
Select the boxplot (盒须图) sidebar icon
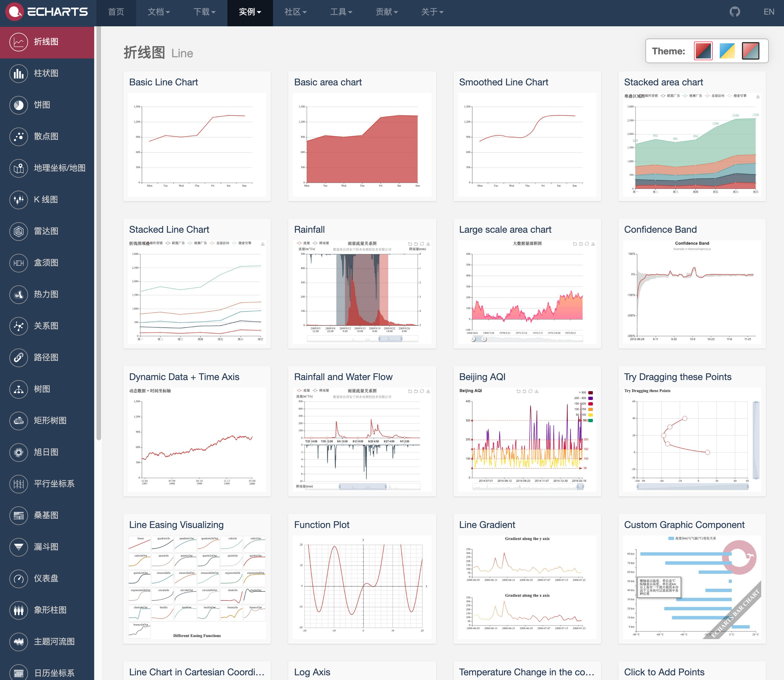click(x=19, y=263)
